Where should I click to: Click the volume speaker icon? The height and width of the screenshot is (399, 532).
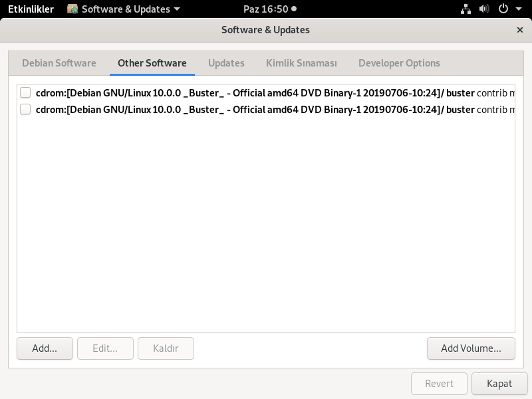click(484, 9)
